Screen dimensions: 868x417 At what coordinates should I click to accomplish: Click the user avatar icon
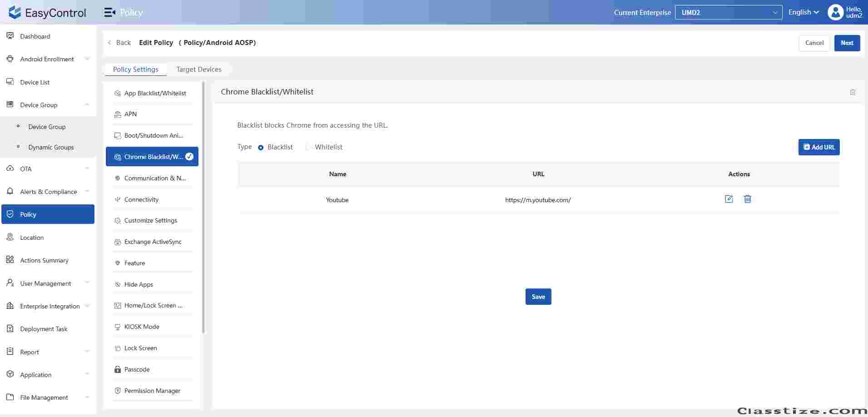coord(835,12)
